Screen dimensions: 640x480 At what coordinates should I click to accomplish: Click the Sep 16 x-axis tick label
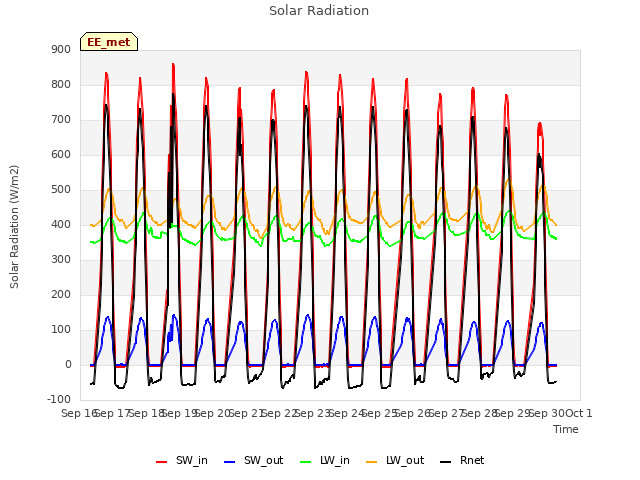click(79, 413)
